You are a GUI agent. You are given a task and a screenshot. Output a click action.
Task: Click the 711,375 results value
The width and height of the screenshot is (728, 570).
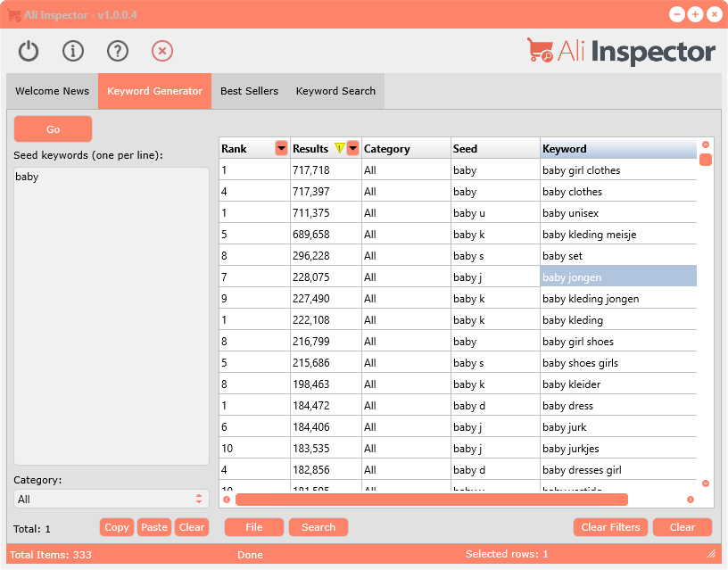coord(311,213)
